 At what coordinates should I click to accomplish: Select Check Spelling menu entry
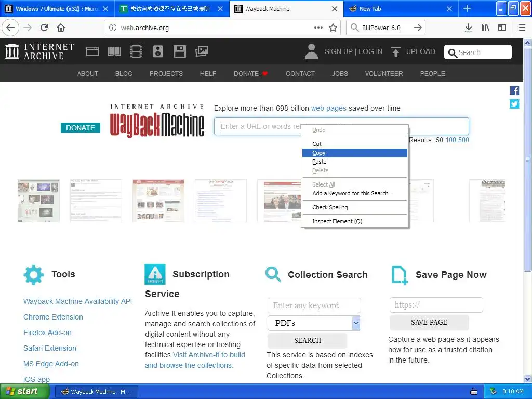click(x=355, y=207)
